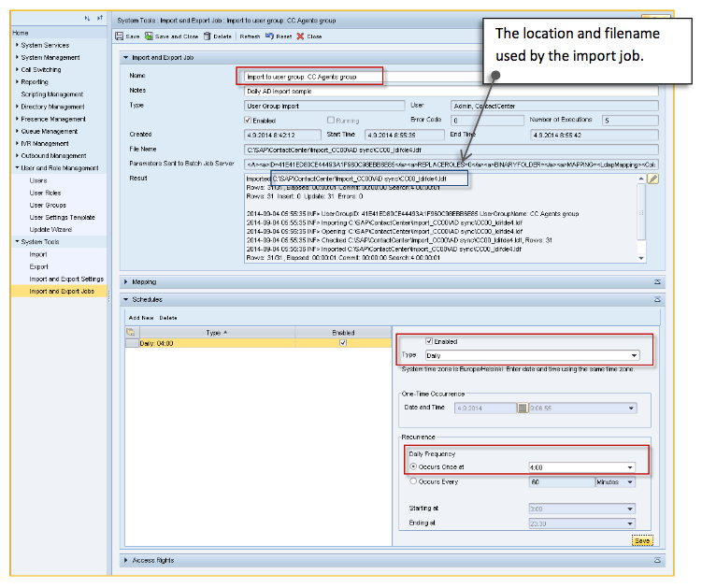The image size is (702, 588).
Task: Click Home in navigation pane
Action: pos(21,33)
